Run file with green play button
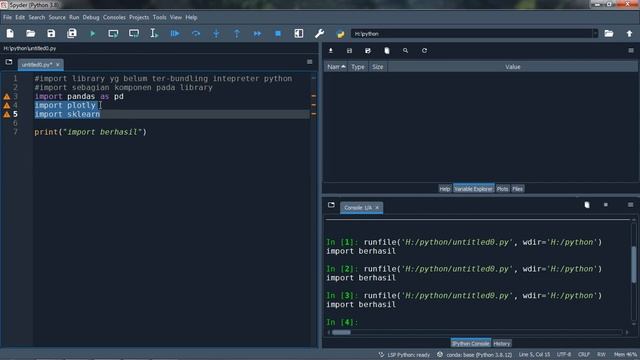 click(93, 33)
